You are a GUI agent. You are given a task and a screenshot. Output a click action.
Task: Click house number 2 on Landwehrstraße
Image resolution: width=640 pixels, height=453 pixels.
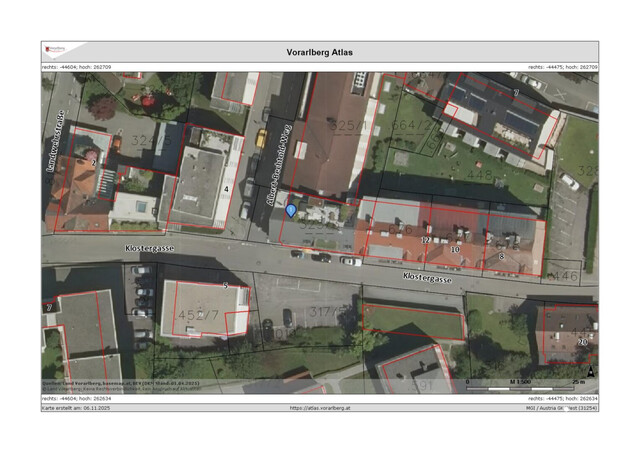click(93, 163)
